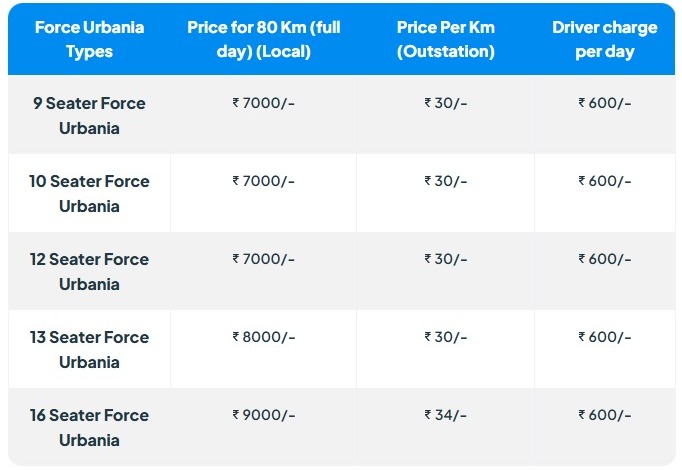Select the 9 Seater ₹ 600/- driver charge

point(605,103)
